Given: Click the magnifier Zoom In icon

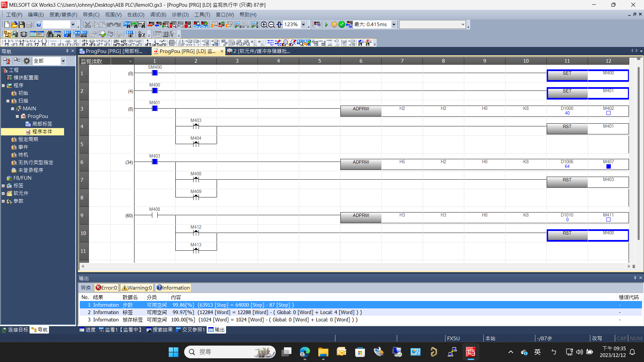Looking at the screenshot, I should (264, 24).
